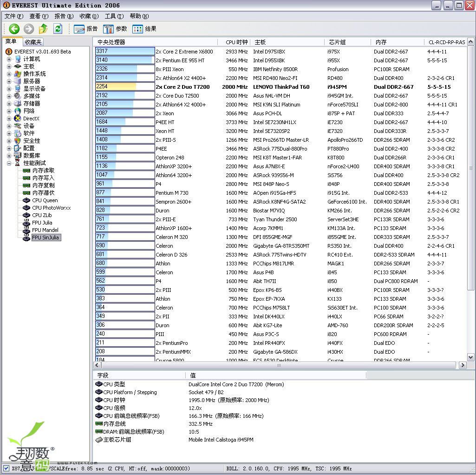Expand the 主板 tree node
This screenshot has height=475, width=476.
pyautogui.click(x=9, y=66)
